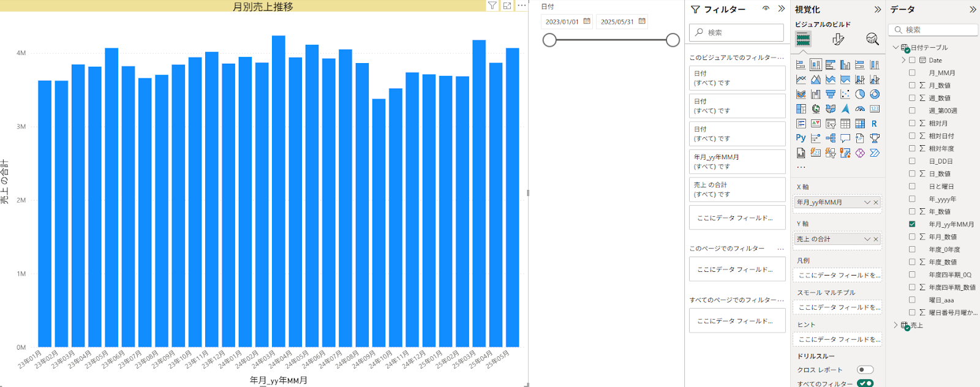Screen dimensions: 980x387
Task: Check the 月_MM月 field checkbox
Action: click(912, 73)
